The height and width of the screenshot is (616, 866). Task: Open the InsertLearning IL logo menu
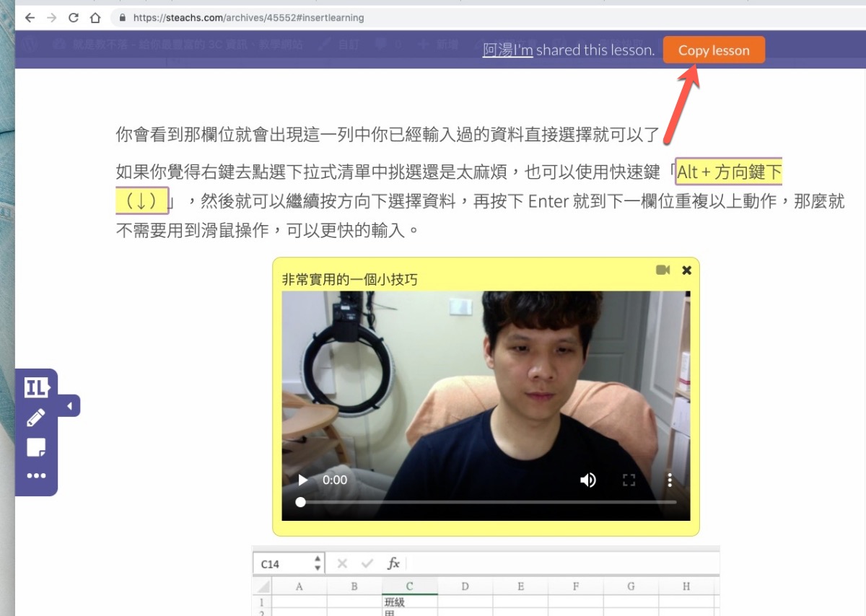tap(35, 387)
